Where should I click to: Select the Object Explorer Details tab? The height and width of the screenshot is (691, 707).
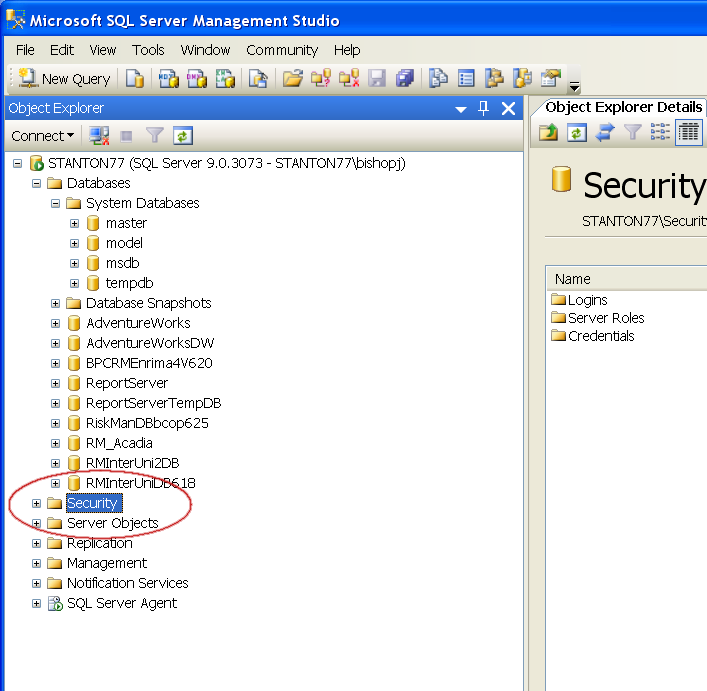(x=623, y=107)
